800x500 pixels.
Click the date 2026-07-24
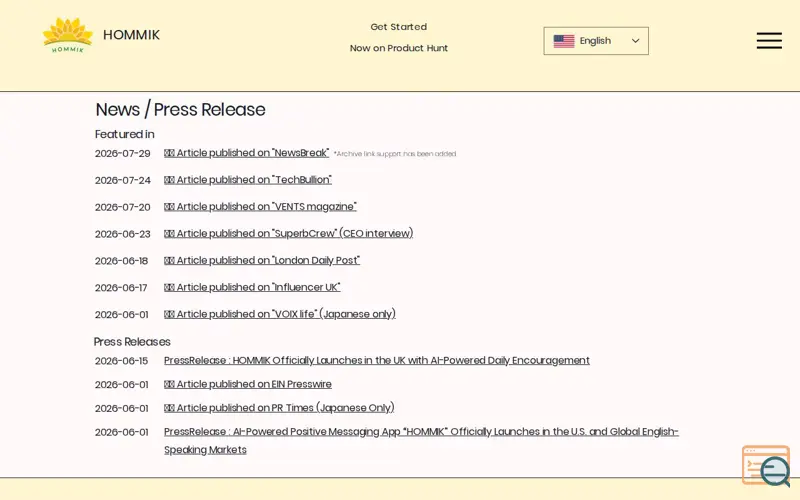pos(122,181)
